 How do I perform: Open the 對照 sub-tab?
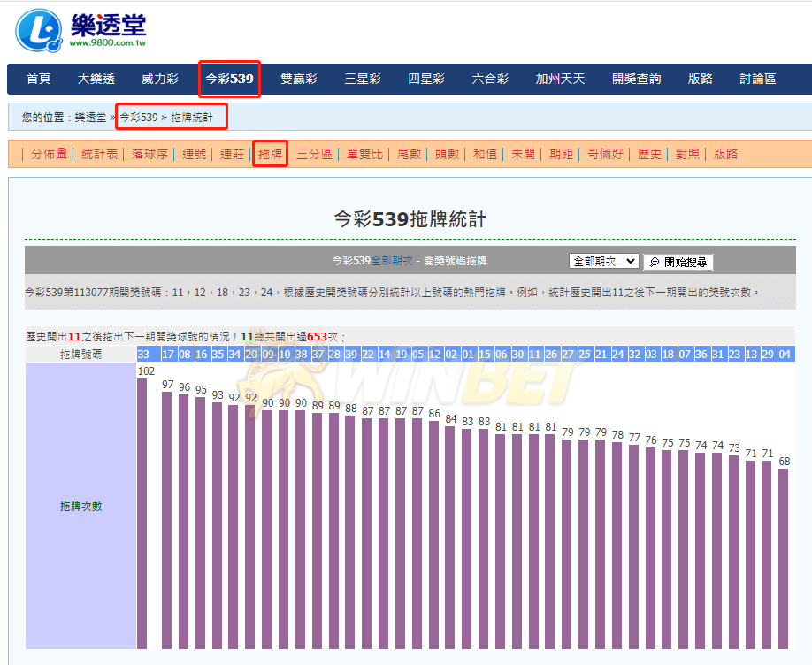pos(687,154)
